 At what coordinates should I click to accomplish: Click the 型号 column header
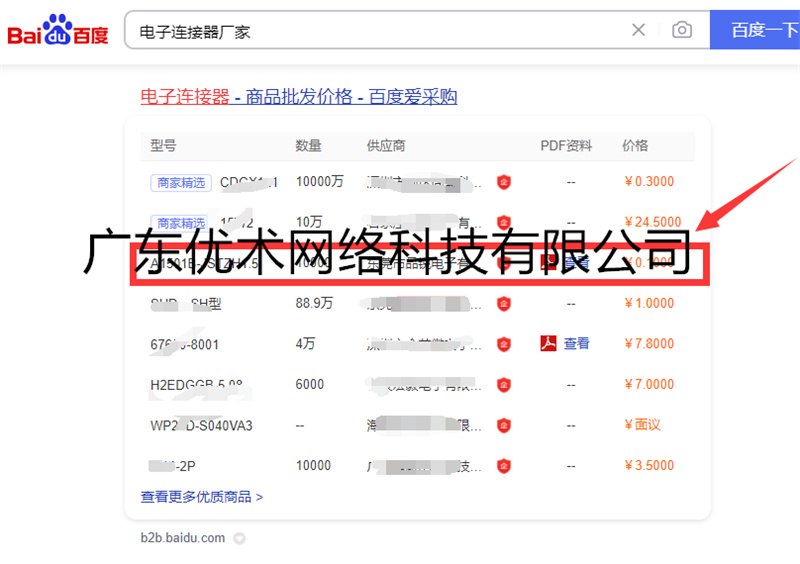163,146
